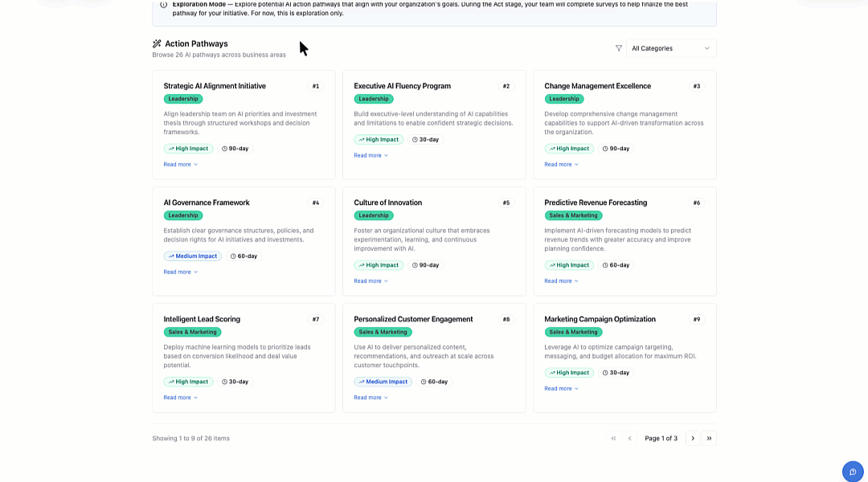
Task: Click the Exploration Mode info icon
Action: (x=164, y=4)
